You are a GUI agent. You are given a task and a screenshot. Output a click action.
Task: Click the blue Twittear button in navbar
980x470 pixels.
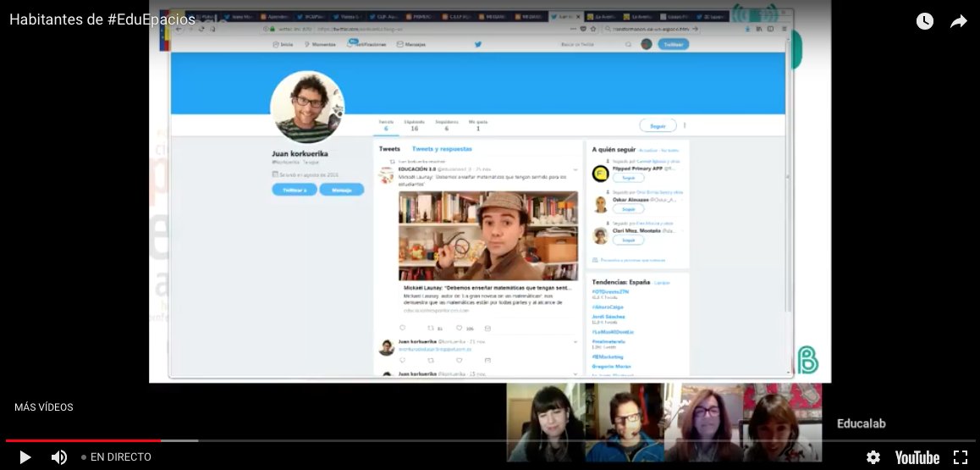(673, 44)
